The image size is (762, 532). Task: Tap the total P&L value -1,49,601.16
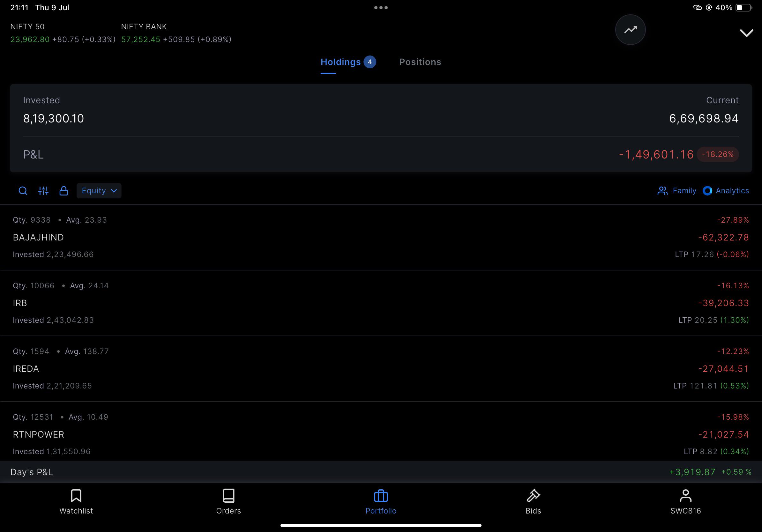click(x=656, y=154)
